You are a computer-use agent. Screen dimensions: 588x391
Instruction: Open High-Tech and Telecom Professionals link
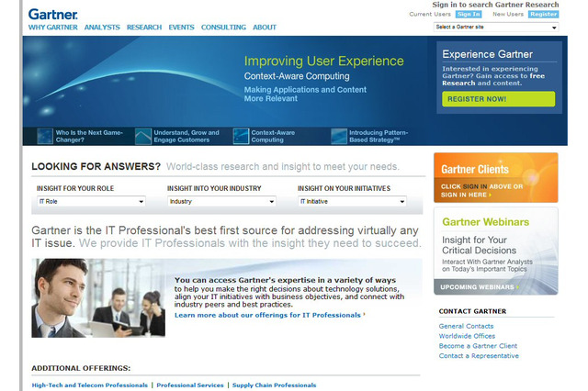click(90, 385)
